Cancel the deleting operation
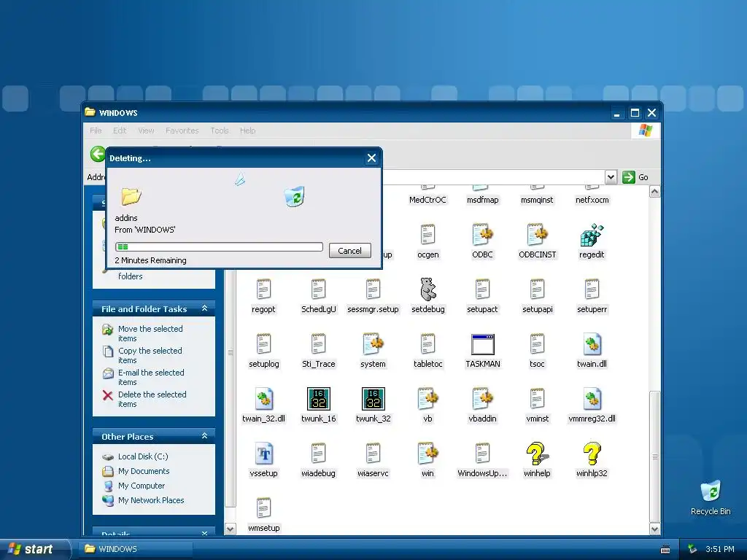This screenshot has height=560, width=747. click(349, 251)
